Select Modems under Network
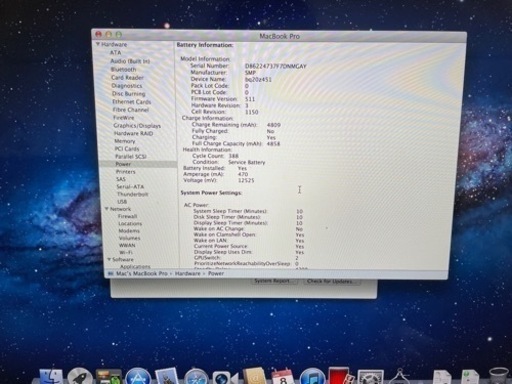 129,231
